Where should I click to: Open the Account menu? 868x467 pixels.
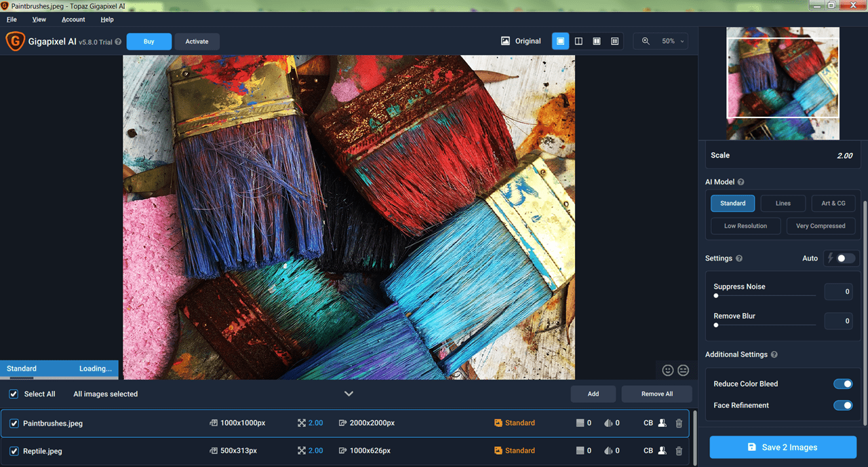click(x=73, y=20)
